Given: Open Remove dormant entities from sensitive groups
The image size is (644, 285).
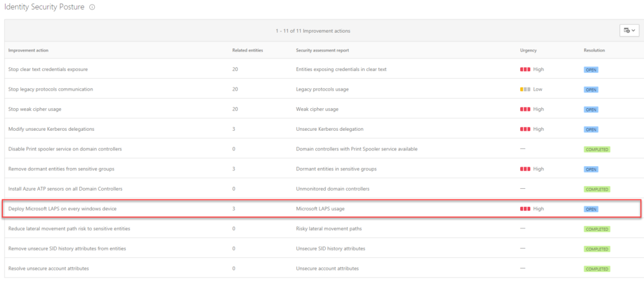Looking at the screenshot, I should (x=61, y=169).
